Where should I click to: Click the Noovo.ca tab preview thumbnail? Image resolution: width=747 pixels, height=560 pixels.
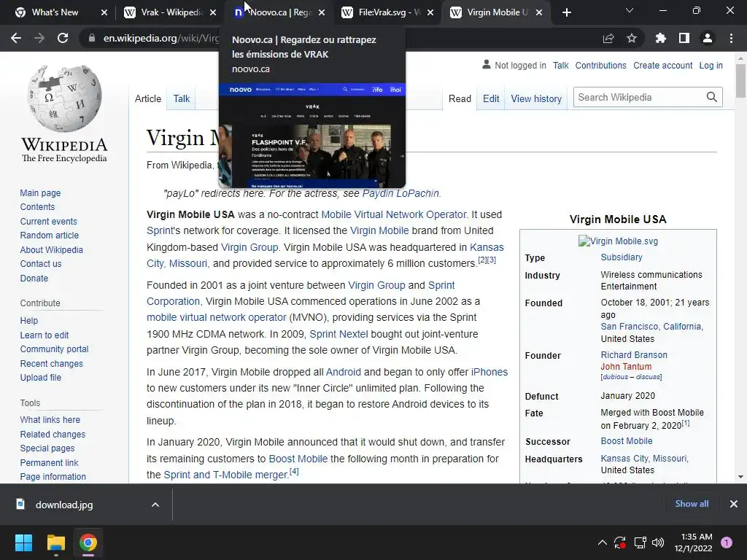[312, 136]
